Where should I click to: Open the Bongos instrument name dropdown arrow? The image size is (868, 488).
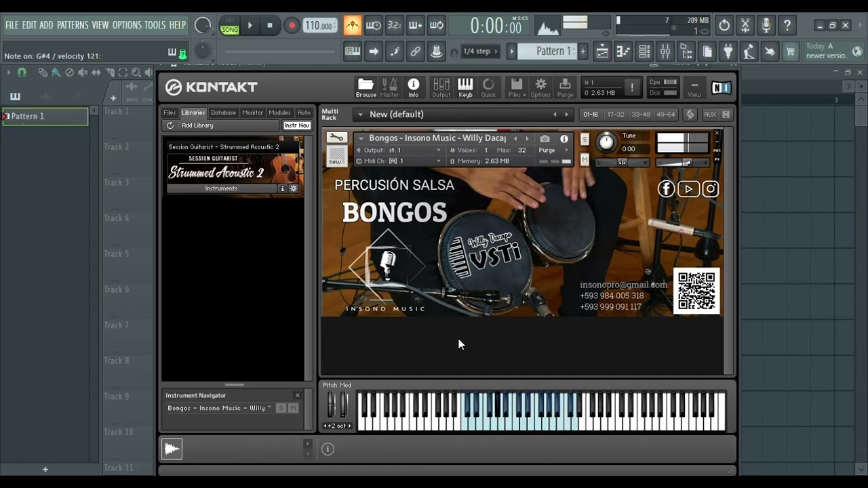pyautogui.click(x=361, y=138)
